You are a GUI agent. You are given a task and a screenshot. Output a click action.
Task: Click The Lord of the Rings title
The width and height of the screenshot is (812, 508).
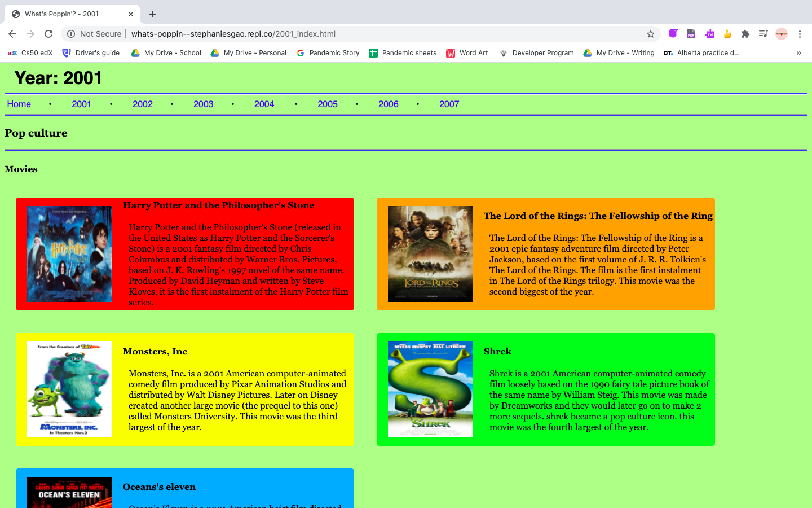tap(598, 216)
